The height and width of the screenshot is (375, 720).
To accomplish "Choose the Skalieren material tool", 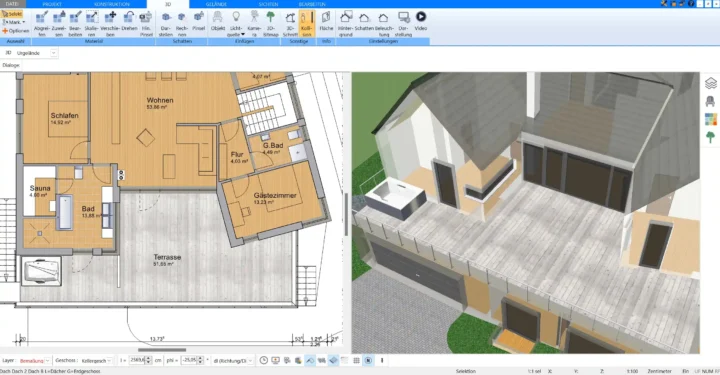I will point(91,24).
